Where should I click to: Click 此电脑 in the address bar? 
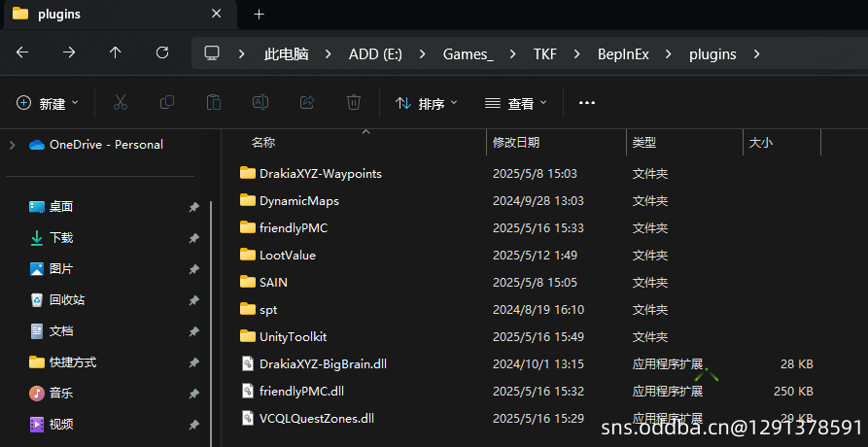point(286,54)
